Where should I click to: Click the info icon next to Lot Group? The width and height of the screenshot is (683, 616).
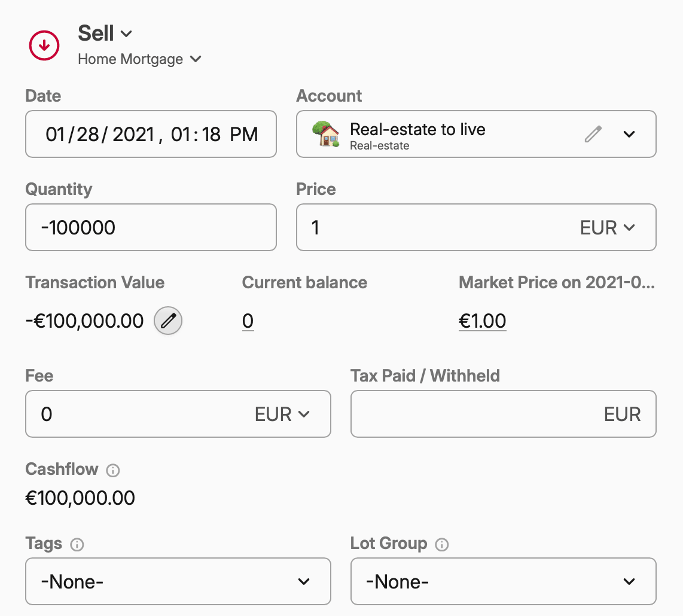441,545
